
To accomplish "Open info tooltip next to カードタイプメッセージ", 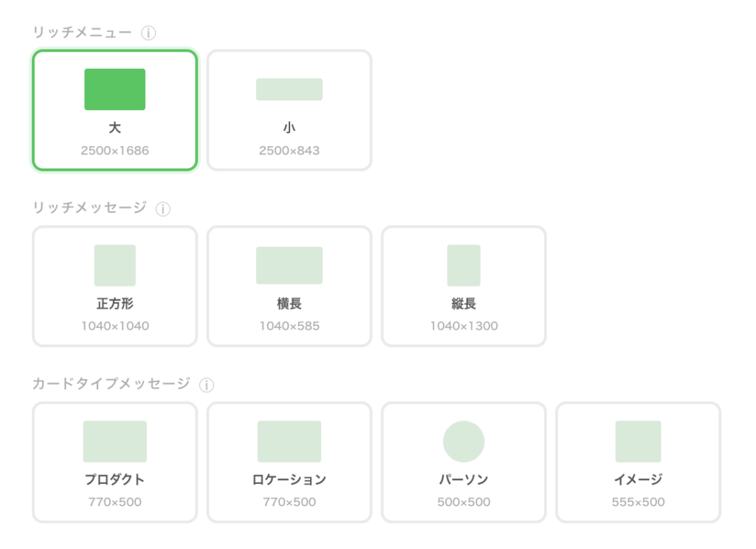I will tap(207, 385).
